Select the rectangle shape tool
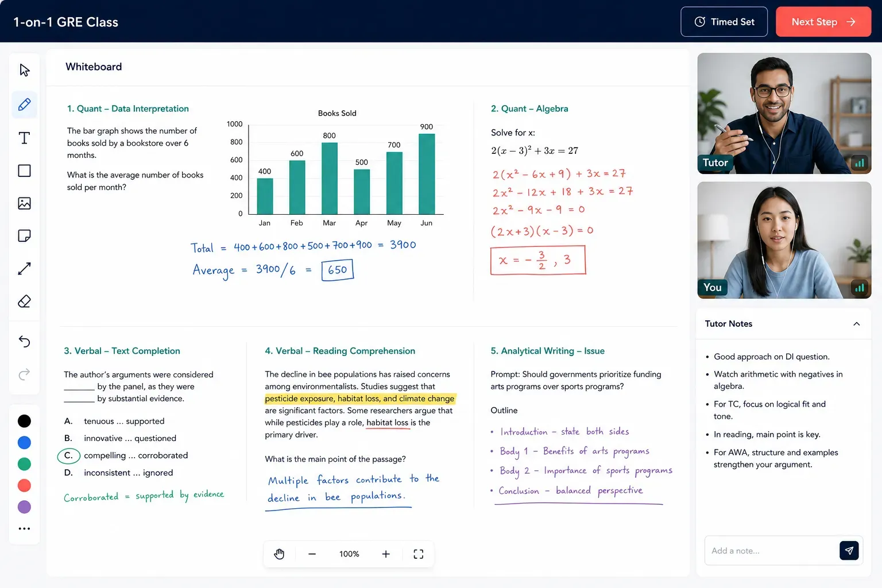Screen dimensions: 882x588 tap(24, 171)
